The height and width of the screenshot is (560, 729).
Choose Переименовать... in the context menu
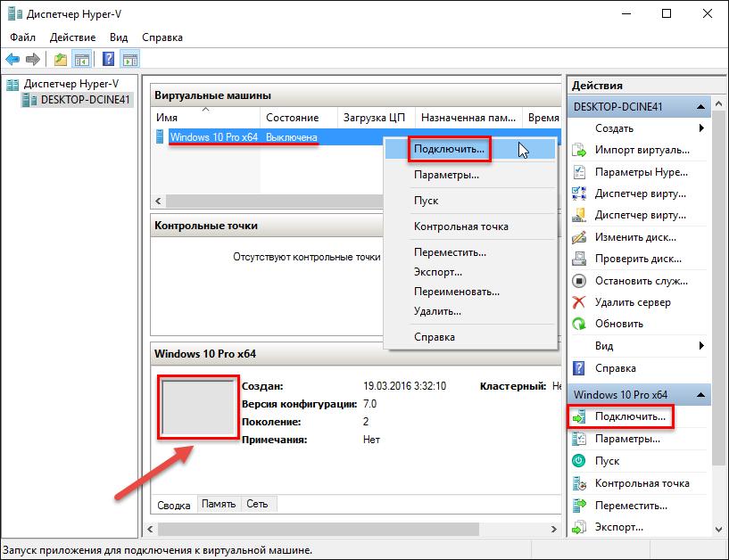point(470,292)
